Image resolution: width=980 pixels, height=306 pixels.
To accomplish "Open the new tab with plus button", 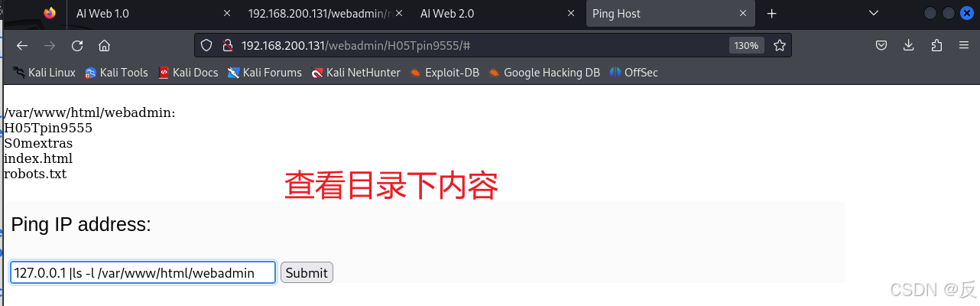I will [772, 14].
